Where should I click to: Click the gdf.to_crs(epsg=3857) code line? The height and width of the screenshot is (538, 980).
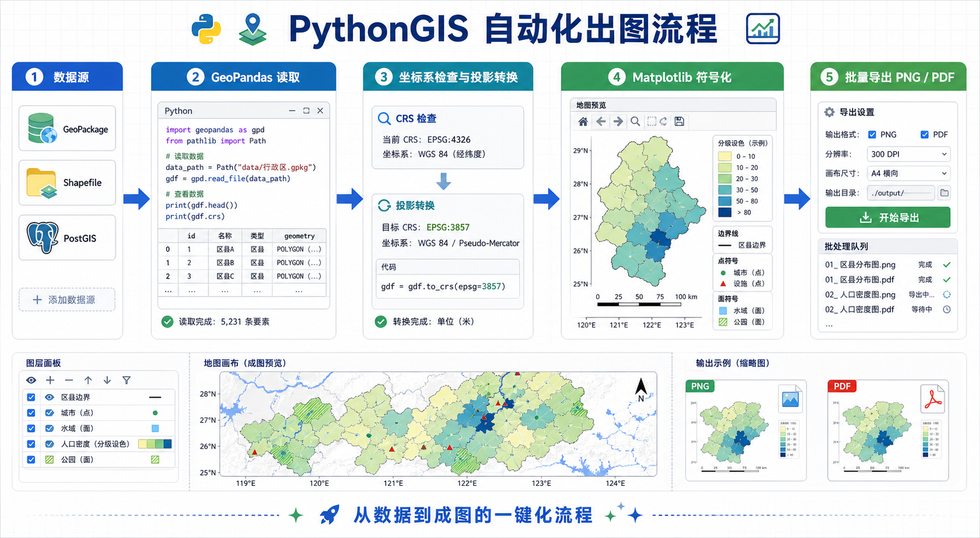coord(443,287)
